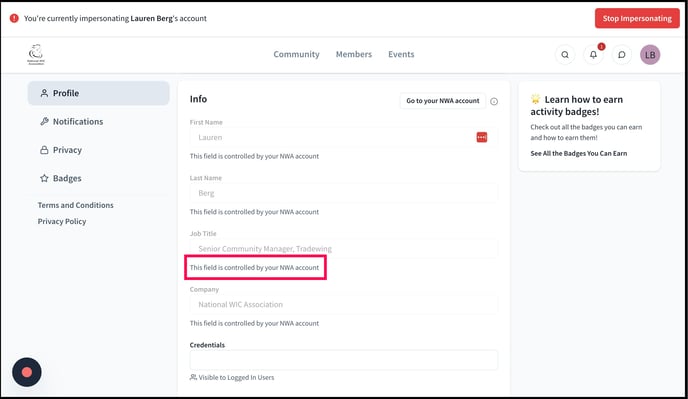Select the Profile settings tab

point(99,93)
